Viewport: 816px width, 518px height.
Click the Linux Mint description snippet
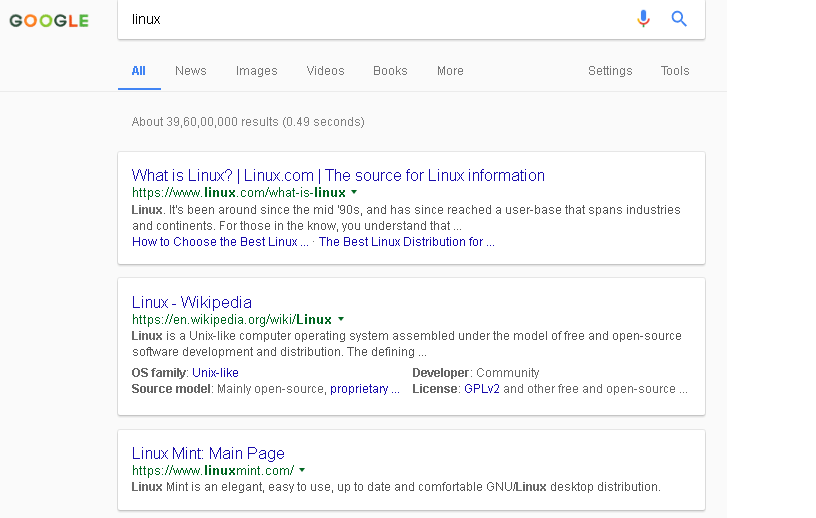click(x=396, y=487)
